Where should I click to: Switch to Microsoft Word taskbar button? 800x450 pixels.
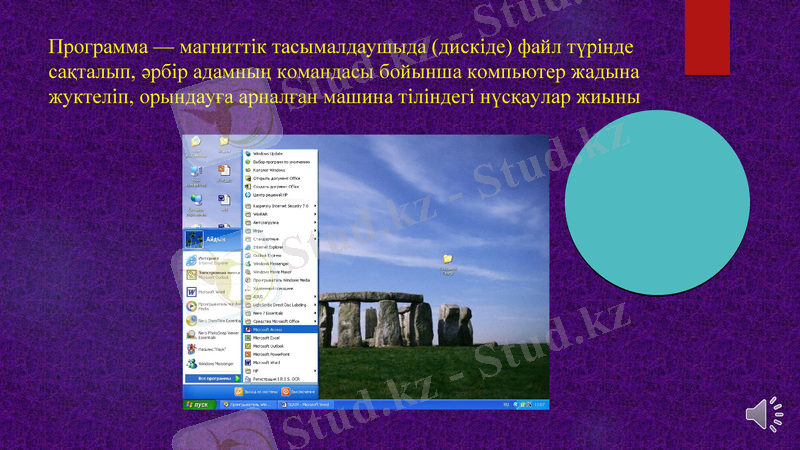305,405
